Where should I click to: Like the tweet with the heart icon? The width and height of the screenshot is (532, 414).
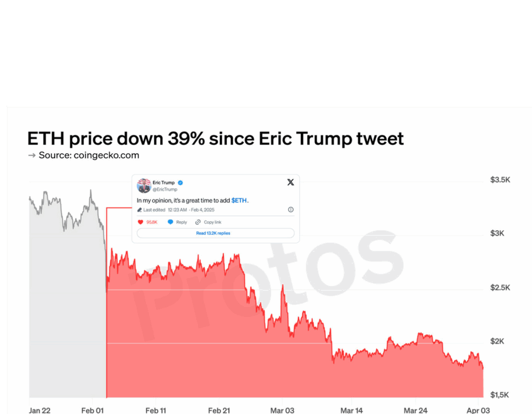tap(141, 222)
